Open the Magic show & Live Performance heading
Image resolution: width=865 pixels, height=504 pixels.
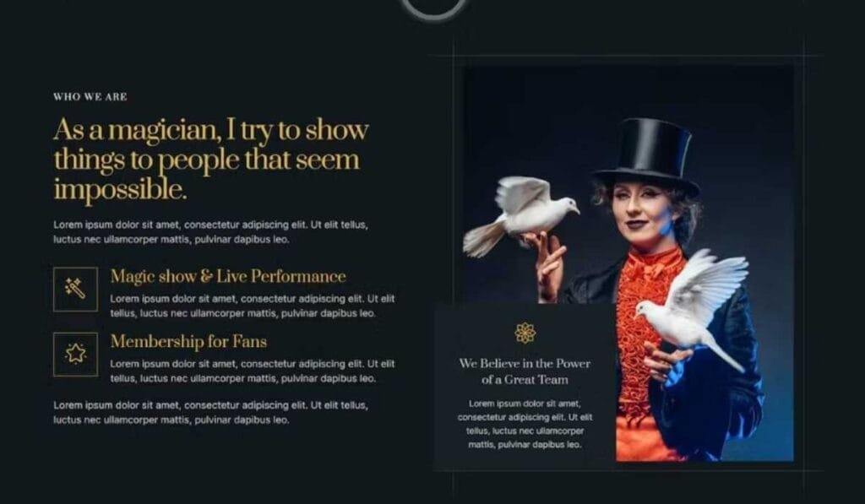point(228,276)
